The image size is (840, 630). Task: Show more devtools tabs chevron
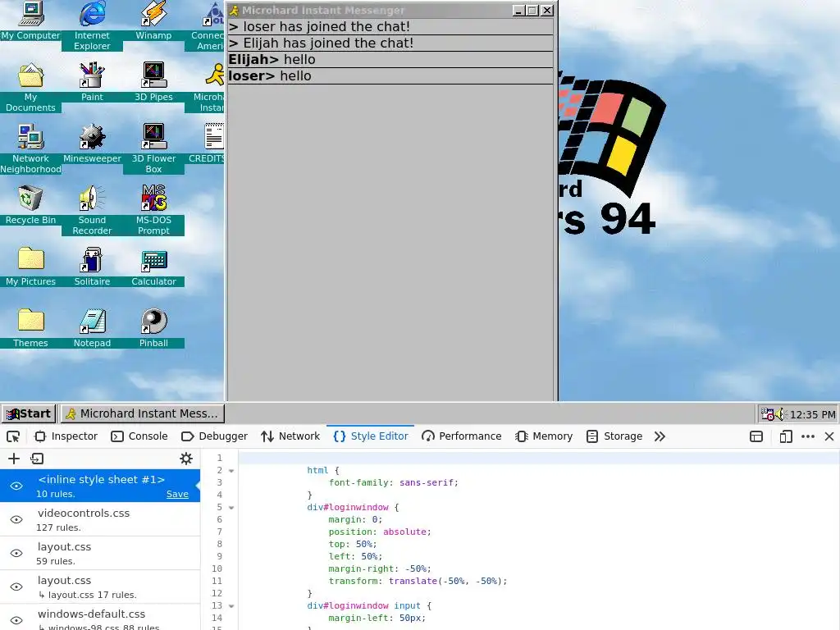[660, 436]
